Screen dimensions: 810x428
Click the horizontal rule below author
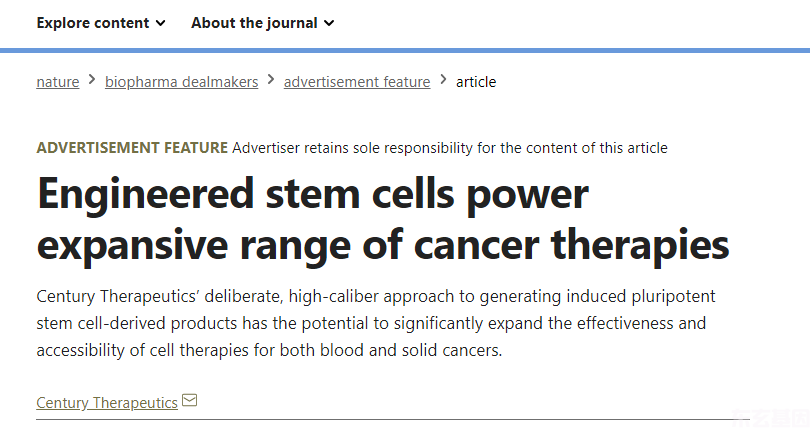coord(393,420)
